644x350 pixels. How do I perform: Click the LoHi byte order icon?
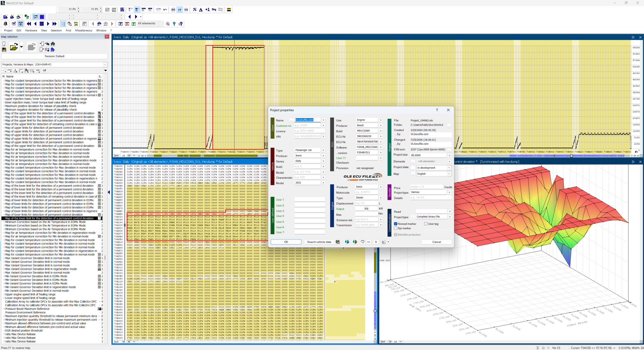click(x=158, y=10)
